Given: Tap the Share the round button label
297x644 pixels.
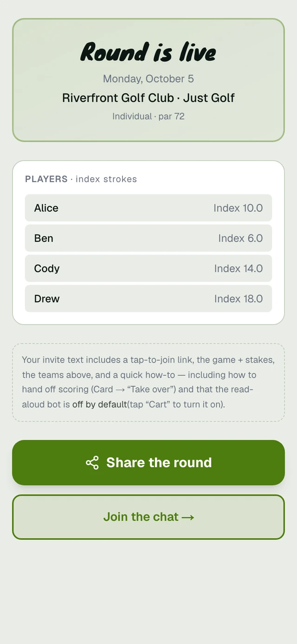Looking at the screenshot, I should pyautogui.click(x=159, y=462).
